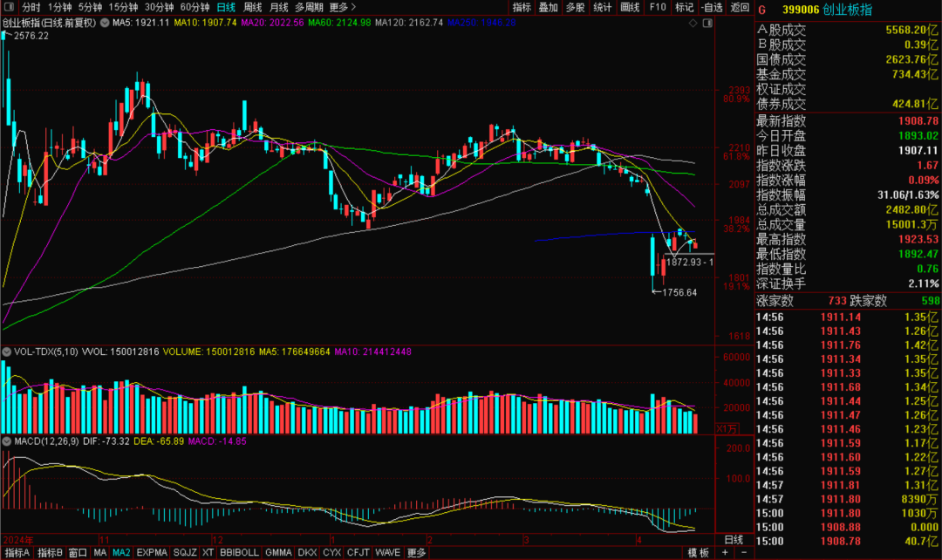The height and width of the screenshot is (560, 942).
Task: Click the 总成交额 value 2482.80亿
Action: 911,209
